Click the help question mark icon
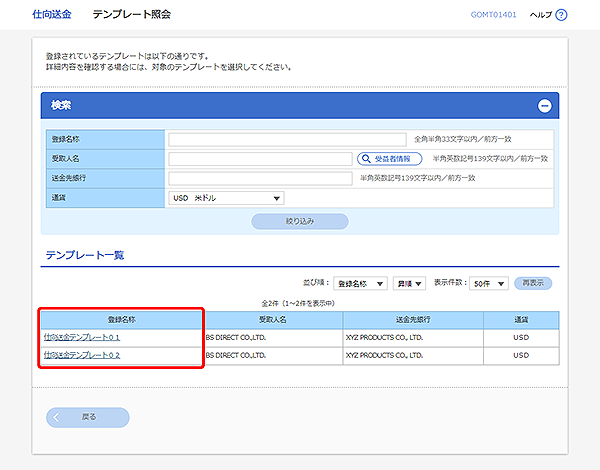 561,15
